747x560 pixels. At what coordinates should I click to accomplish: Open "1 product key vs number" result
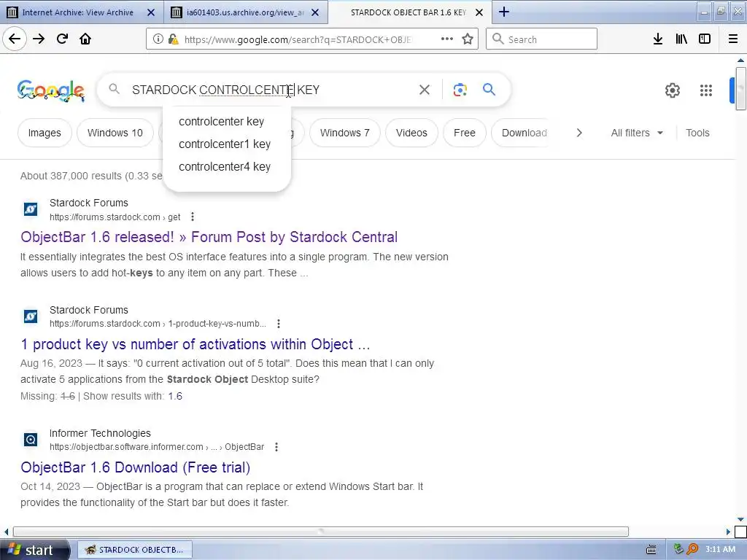pyautogui.click(x=196, y=344)
